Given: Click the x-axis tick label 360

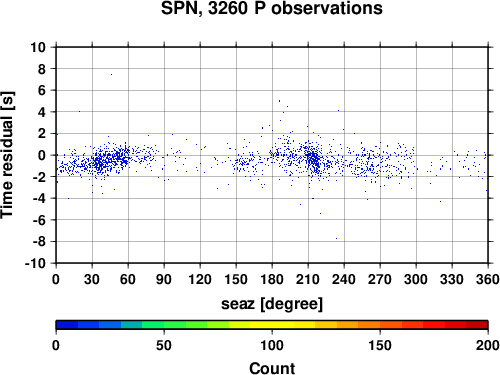Looking at the screenshot, I should (488, 279).
